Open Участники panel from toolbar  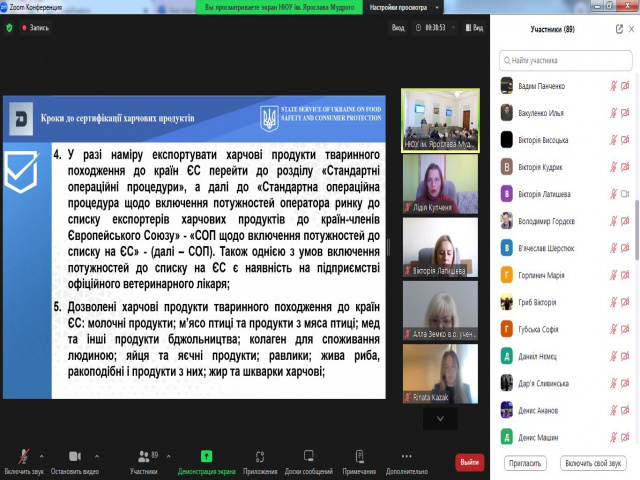pos(142,456)
